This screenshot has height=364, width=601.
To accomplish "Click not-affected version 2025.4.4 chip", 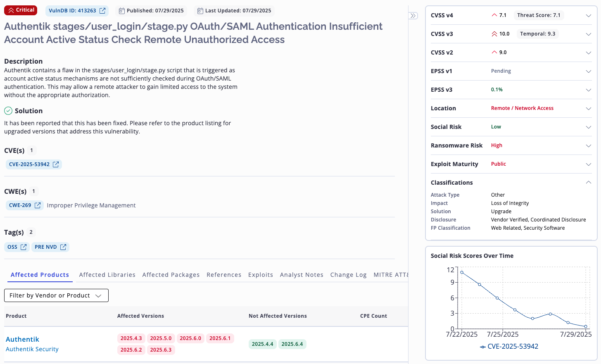I will tap(263, 344).
